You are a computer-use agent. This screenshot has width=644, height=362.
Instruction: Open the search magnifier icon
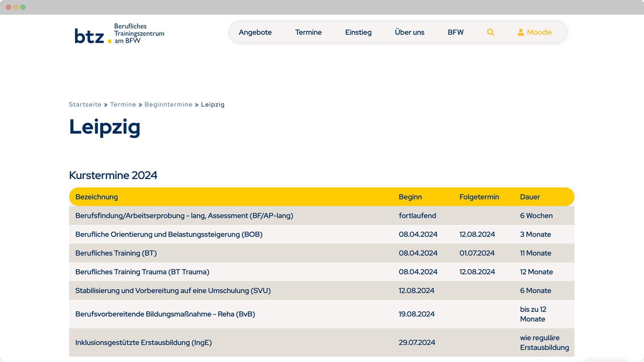[x=490, y=33]
